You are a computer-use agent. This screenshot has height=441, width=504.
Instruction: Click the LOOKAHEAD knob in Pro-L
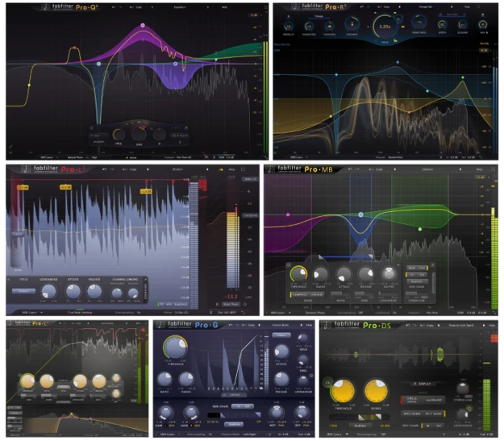tap(48, 292)
